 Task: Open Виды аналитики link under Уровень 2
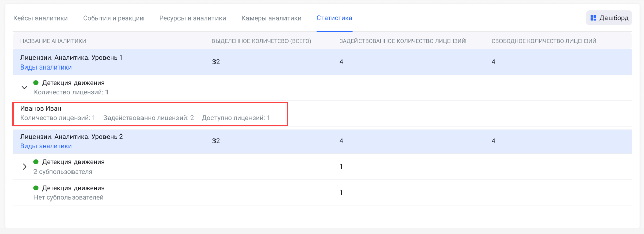point(46,146)
